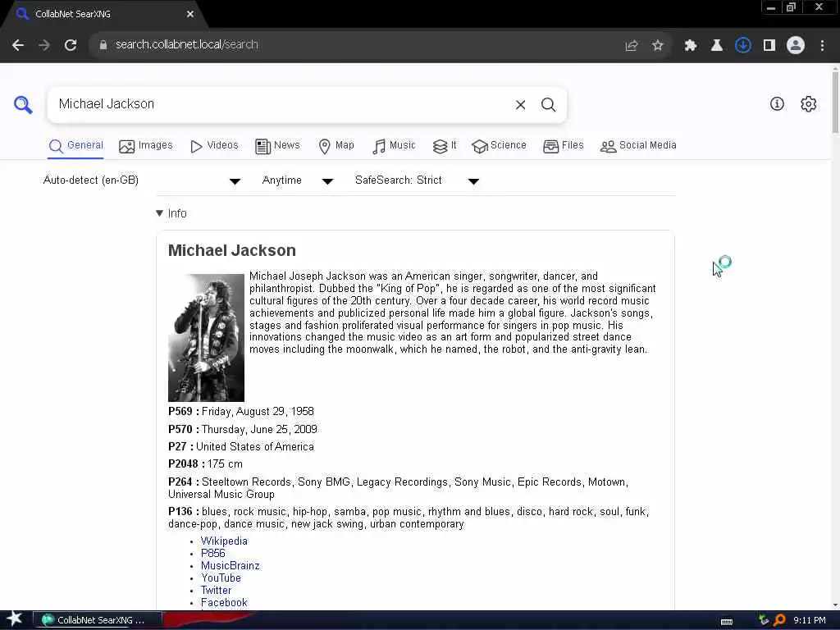Open the preferences gear icon
The height and width of the screenshot is (630, 840).
(x=808, y=104)
